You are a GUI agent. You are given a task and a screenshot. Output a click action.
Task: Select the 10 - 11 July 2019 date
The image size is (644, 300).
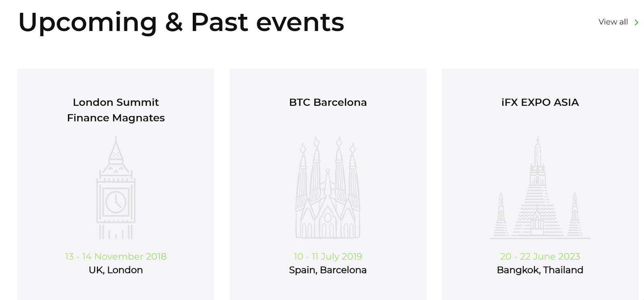click(328, 256)
